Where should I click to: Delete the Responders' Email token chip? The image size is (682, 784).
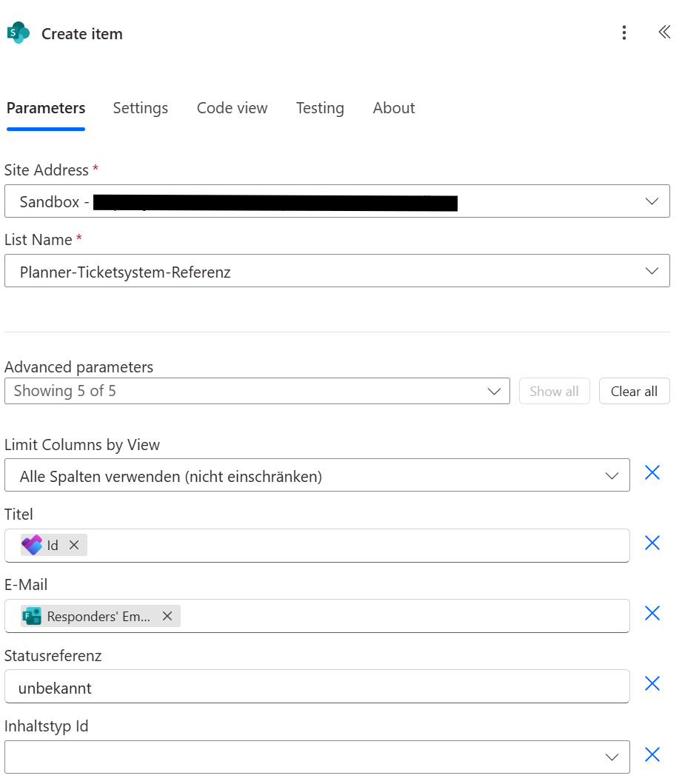coord(167,616)
